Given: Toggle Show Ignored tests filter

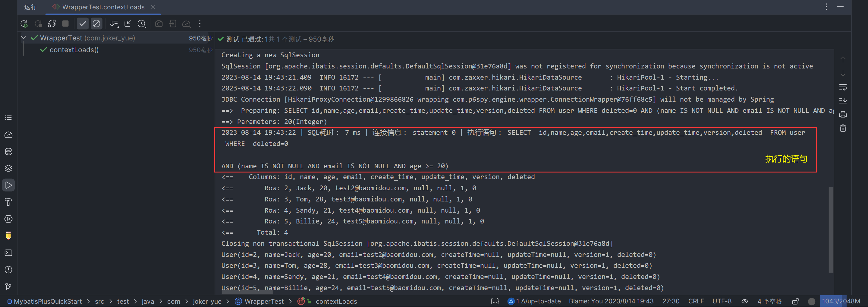Looking at the screenshot, I should click(96, 24).
